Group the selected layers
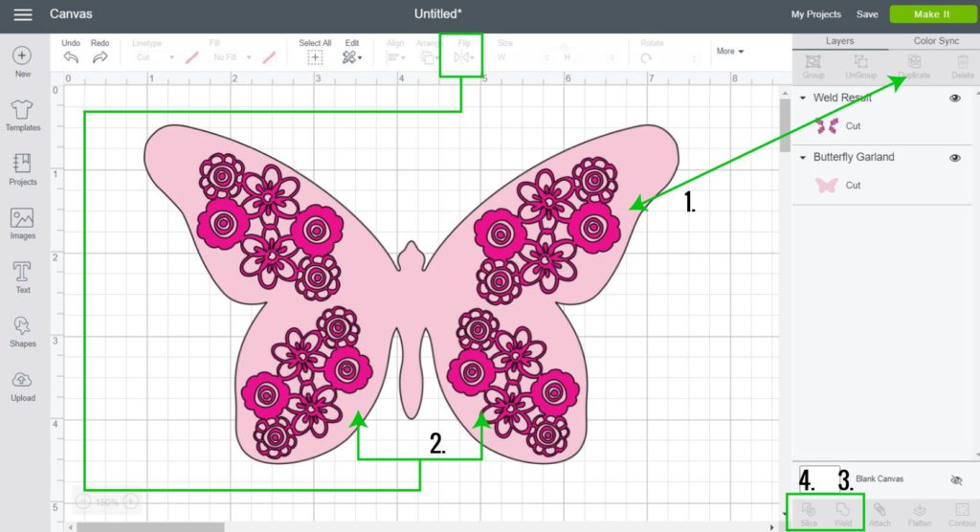The width and height of the screenshot is (980, 532). pos(813,67)
